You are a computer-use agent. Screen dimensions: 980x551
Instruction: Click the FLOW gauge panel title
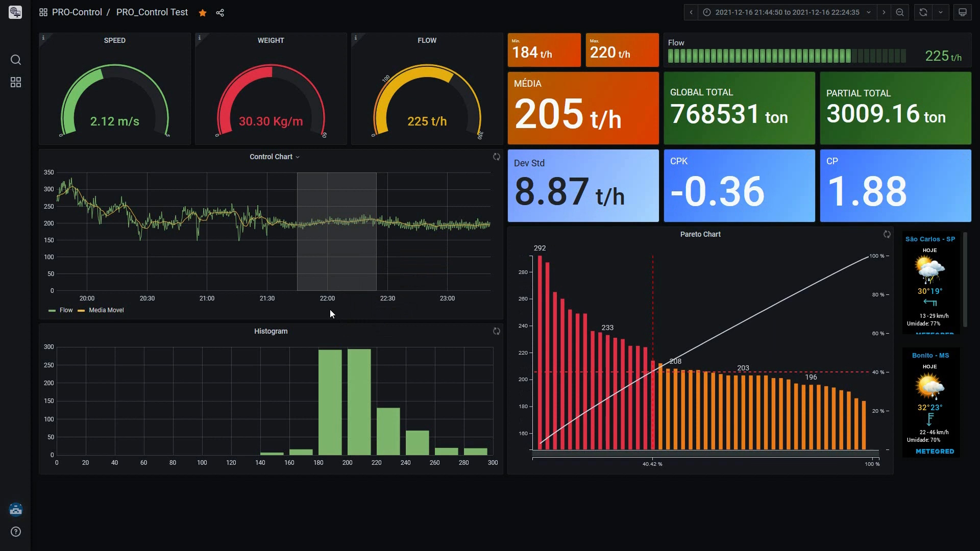click(427, 40)
